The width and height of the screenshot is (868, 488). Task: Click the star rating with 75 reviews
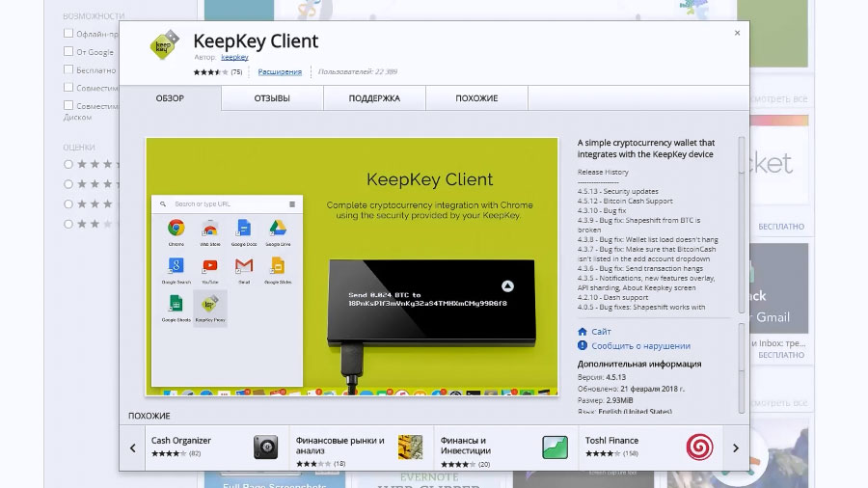coord(218,72)
